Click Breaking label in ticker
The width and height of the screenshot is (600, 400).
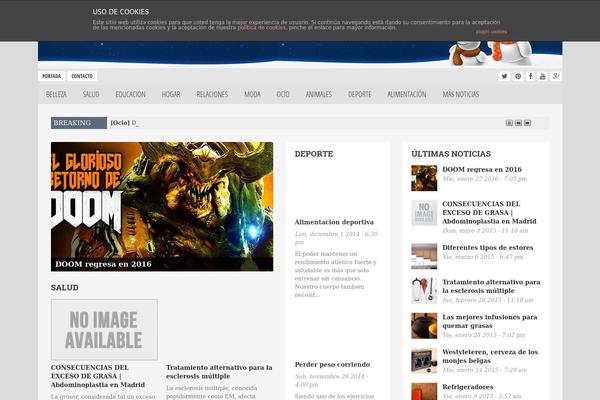(79, 123)
